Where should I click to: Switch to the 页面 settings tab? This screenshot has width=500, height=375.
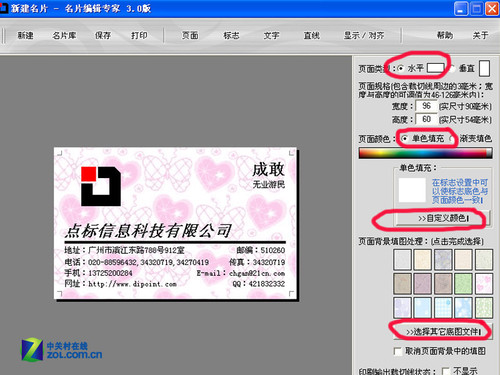point(190,35)
